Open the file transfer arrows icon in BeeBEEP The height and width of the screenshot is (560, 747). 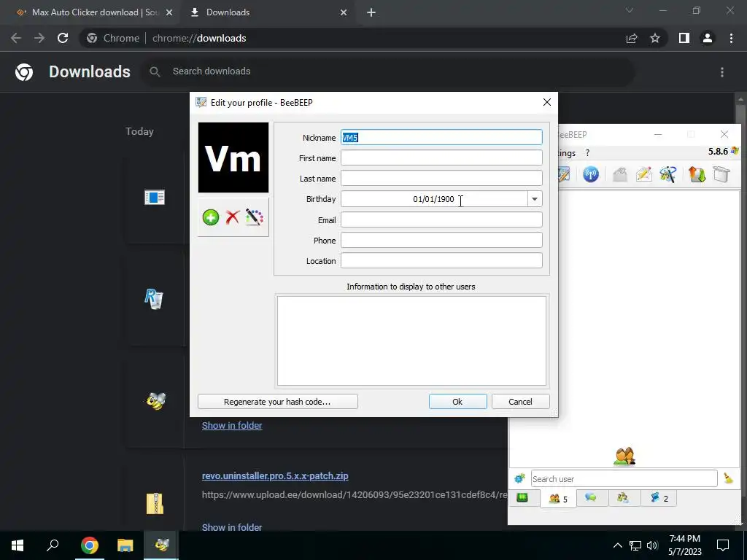coord(697,174)
